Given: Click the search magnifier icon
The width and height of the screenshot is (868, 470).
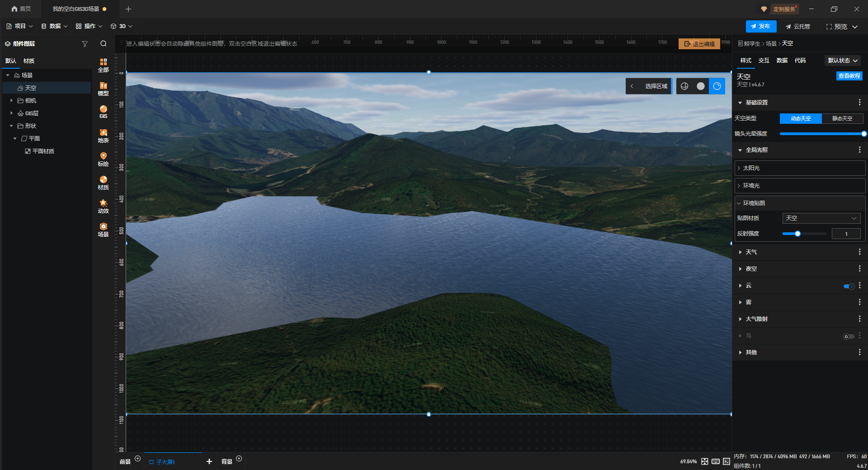Looking at the screenshot, I should pyautogui.click(x=104, y=44).
